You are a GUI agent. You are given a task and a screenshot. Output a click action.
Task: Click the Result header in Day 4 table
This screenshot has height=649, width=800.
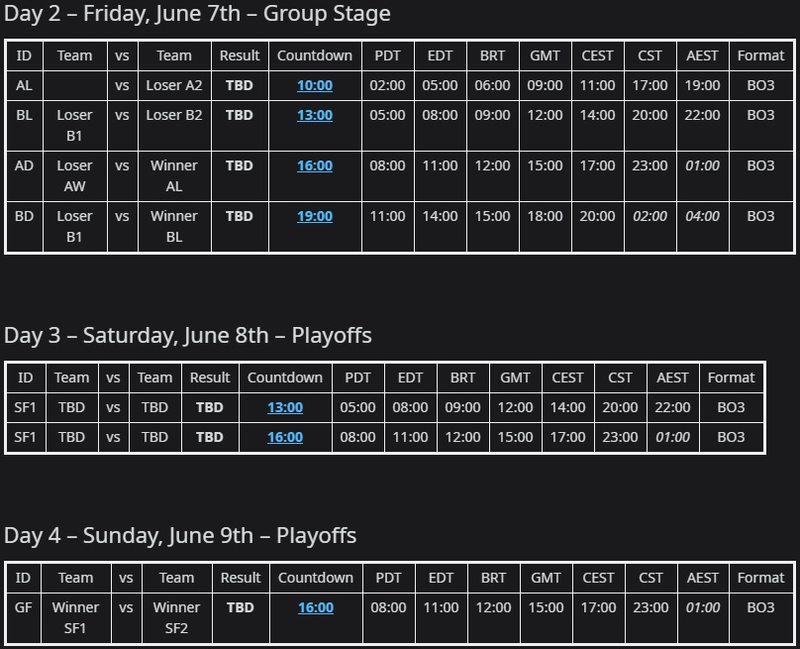(x=240, y=578)
